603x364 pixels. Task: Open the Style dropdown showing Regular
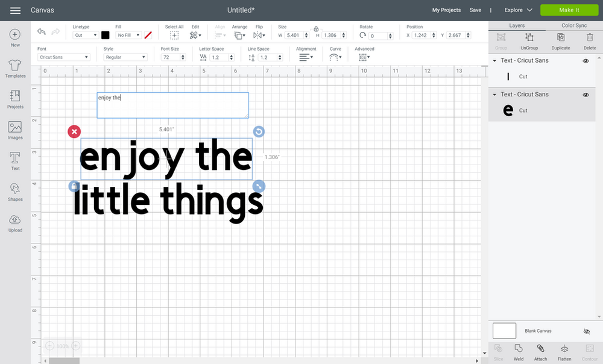(x=124, y=57)
